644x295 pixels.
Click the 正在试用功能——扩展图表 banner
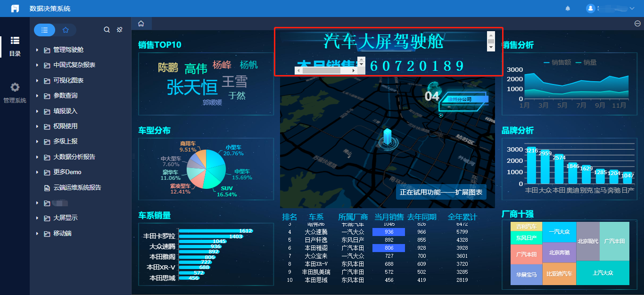[441, 192]
